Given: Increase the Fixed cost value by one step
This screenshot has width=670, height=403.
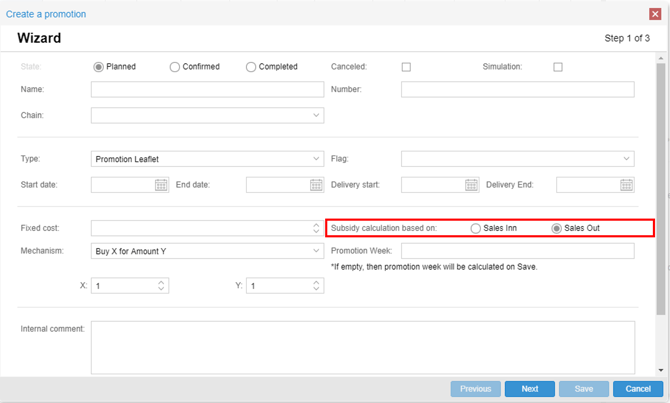Looking at the screenshot, I should click(x=316, y=225).
